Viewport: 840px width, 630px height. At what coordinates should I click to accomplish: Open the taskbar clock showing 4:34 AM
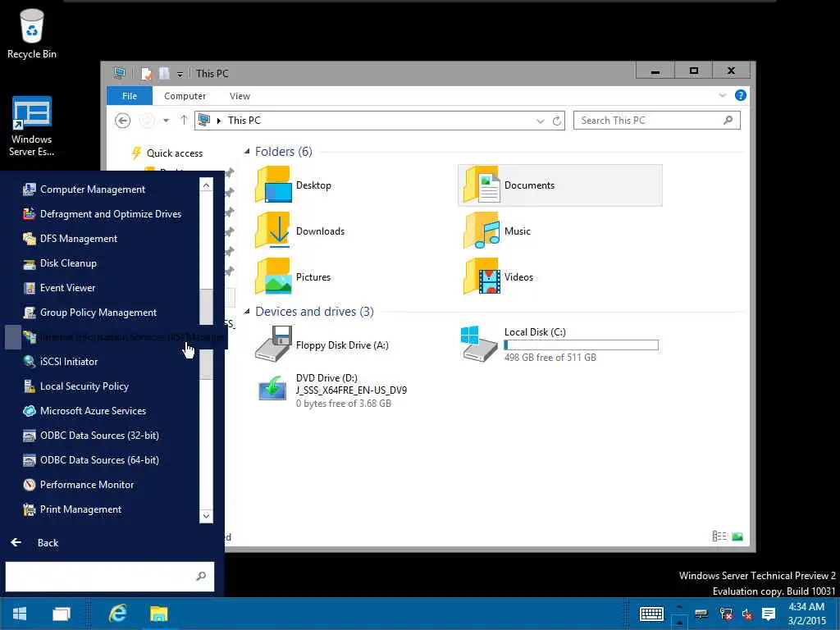(807, 614)
